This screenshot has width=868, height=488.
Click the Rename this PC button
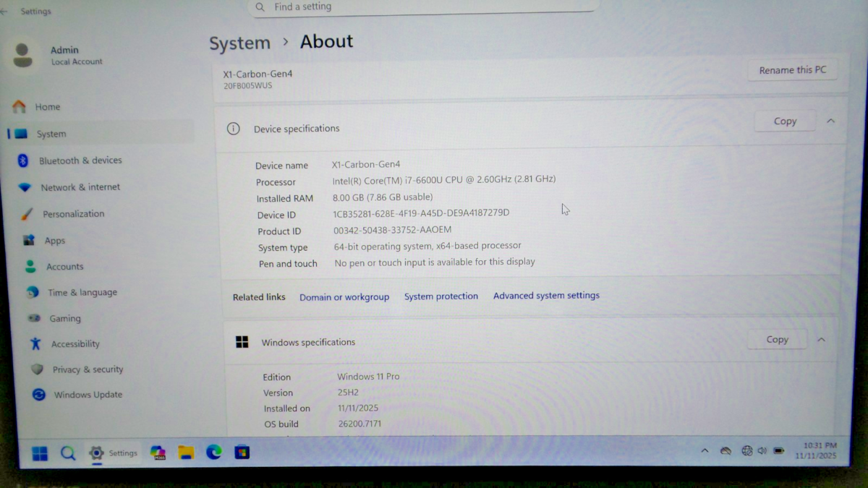tap(792, 70)
